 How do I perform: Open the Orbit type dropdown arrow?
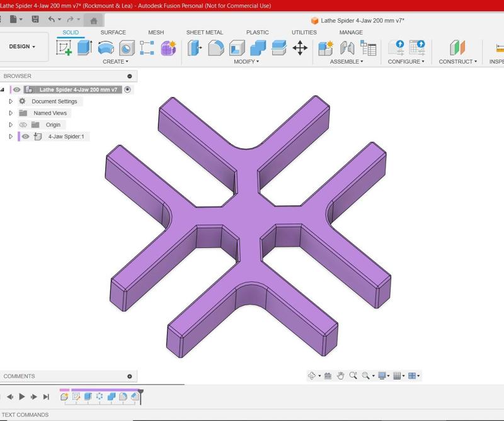pos(319,376)
